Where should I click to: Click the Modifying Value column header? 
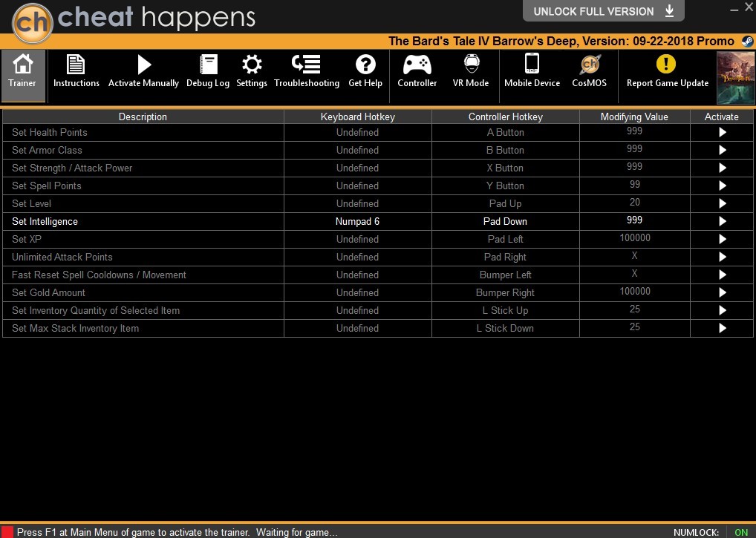[634, 117]
